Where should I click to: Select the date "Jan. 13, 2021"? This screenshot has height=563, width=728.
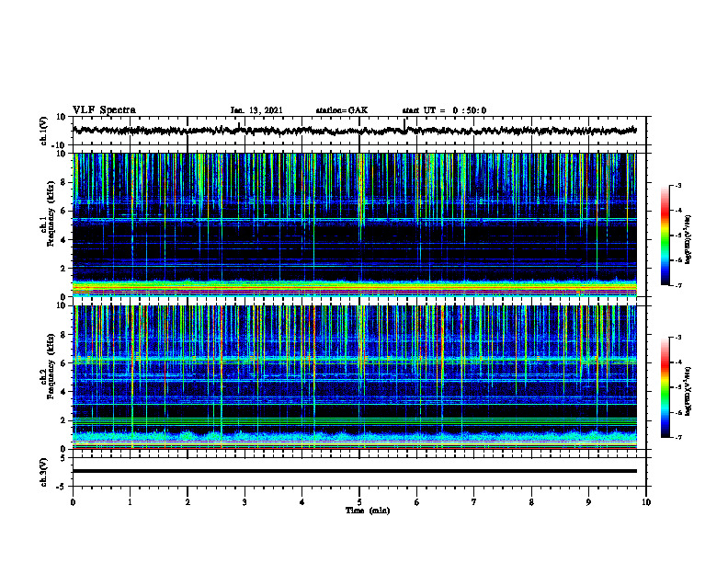point(256,110)
